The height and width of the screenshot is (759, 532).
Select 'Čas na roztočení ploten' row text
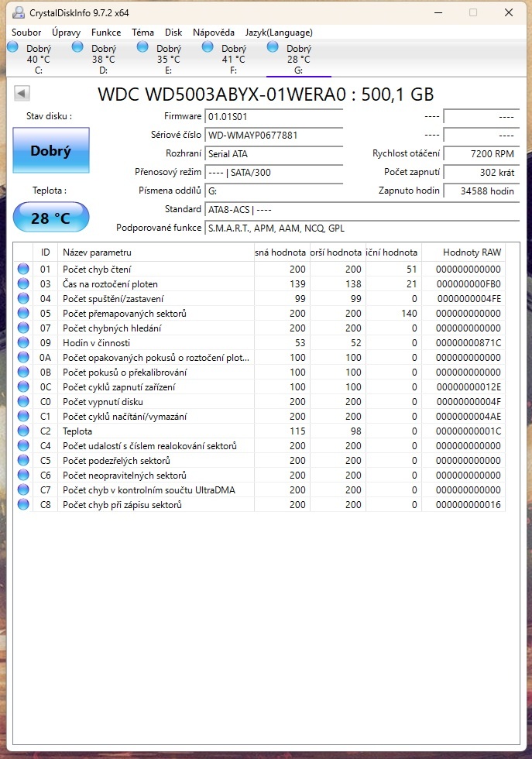[110, 284]
